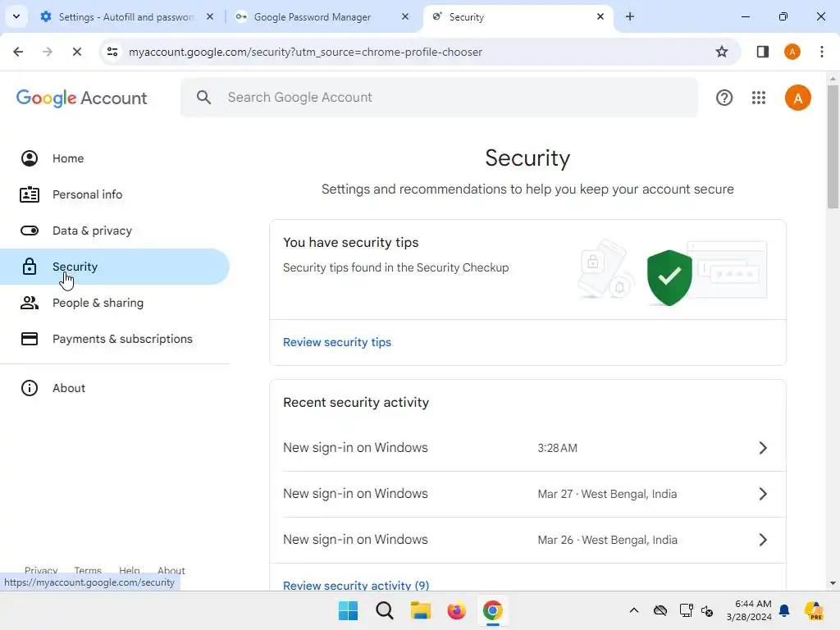The image size is (840, 630).
Task: Switch to Settings Autofill and passwords tab
Action: (127, 16)
